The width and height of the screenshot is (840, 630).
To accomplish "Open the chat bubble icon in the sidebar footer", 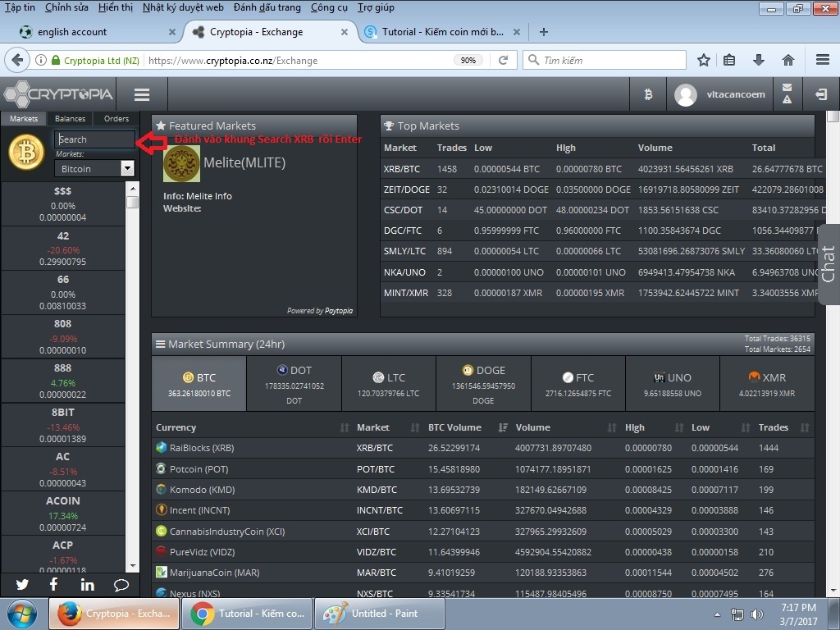I will coord(121,585).
